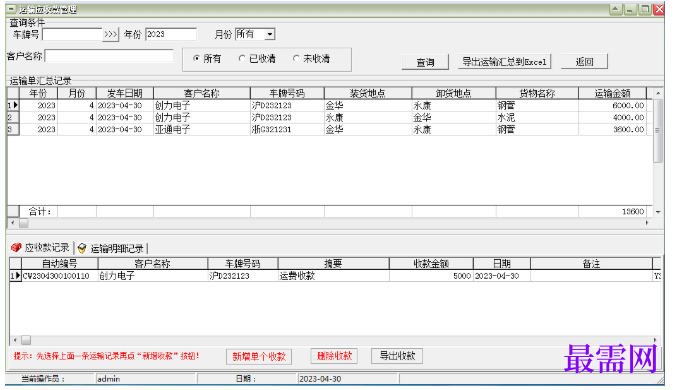Viewport: 676px width, 390px height.
Task: Click the 发车日期 column header
Action: click(125, 93)
